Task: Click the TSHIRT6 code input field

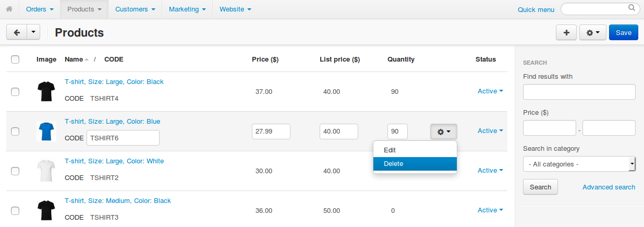Action: (123, 138)
